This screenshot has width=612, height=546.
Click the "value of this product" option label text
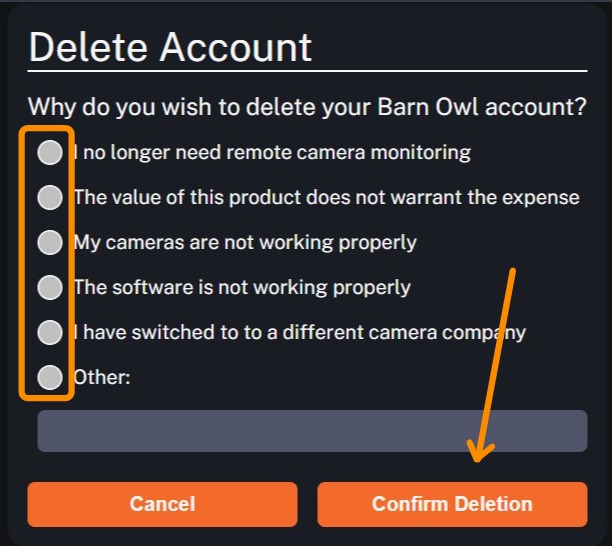click(326, 198)
